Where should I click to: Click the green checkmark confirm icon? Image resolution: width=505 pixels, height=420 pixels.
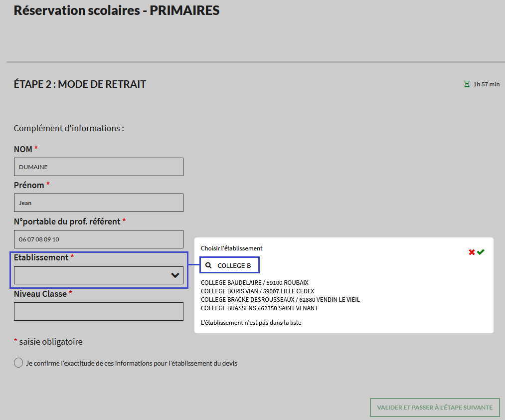point(481,252)
